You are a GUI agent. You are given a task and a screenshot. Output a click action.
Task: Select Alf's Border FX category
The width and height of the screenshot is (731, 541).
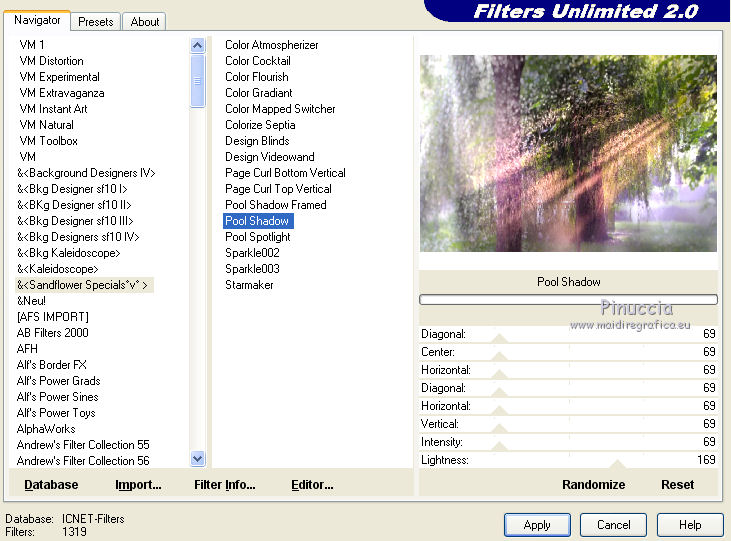(52, 365)
